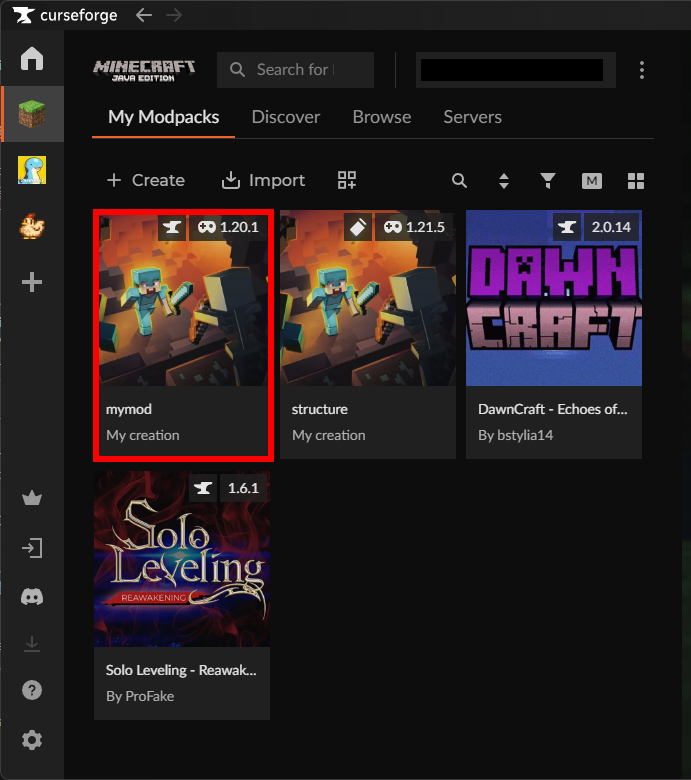Open the DawnCraft modpack thumbnail
Viewport: 691px width, 780px height.
pyautogui.click(x=554, y=298)
